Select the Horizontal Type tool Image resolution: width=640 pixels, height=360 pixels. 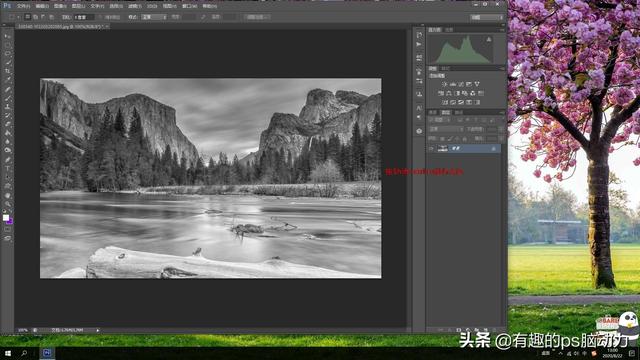tap(7, 168)
